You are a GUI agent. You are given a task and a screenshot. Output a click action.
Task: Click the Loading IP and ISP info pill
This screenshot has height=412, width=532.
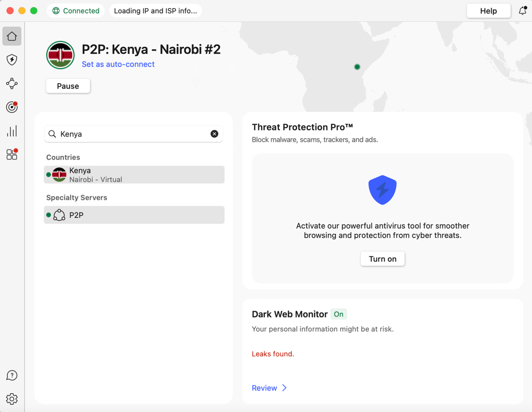[x=155, y=11]
